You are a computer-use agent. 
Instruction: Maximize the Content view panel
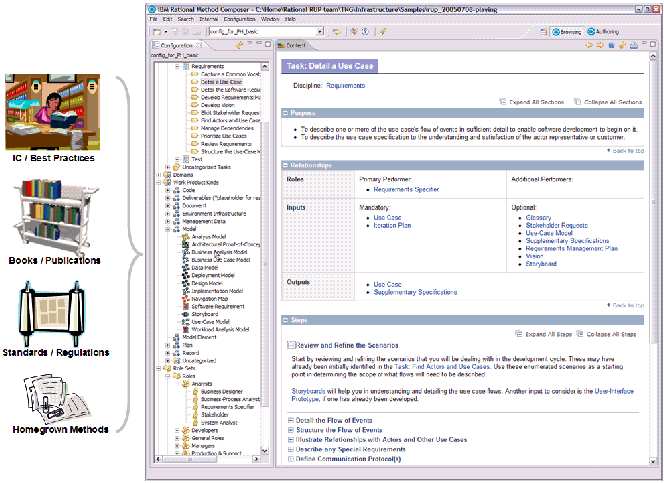653,44
